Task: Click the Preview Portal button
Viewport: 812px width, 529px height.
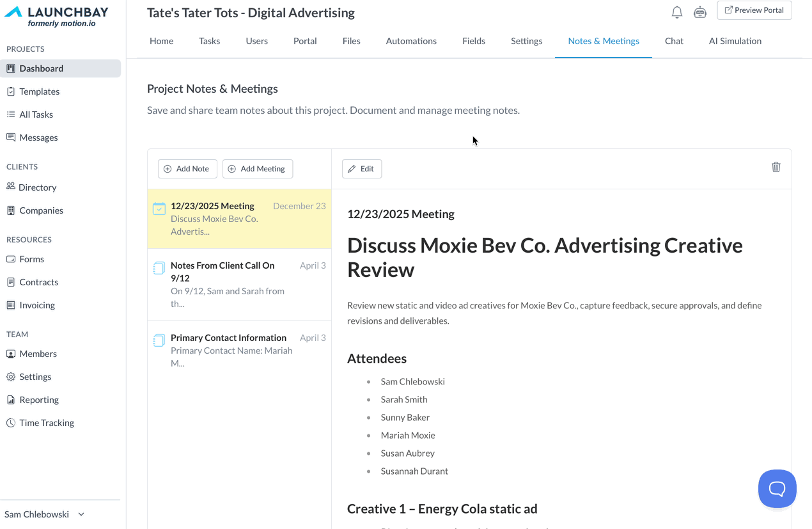Action: pyautogui.click(x=754, y=10)
